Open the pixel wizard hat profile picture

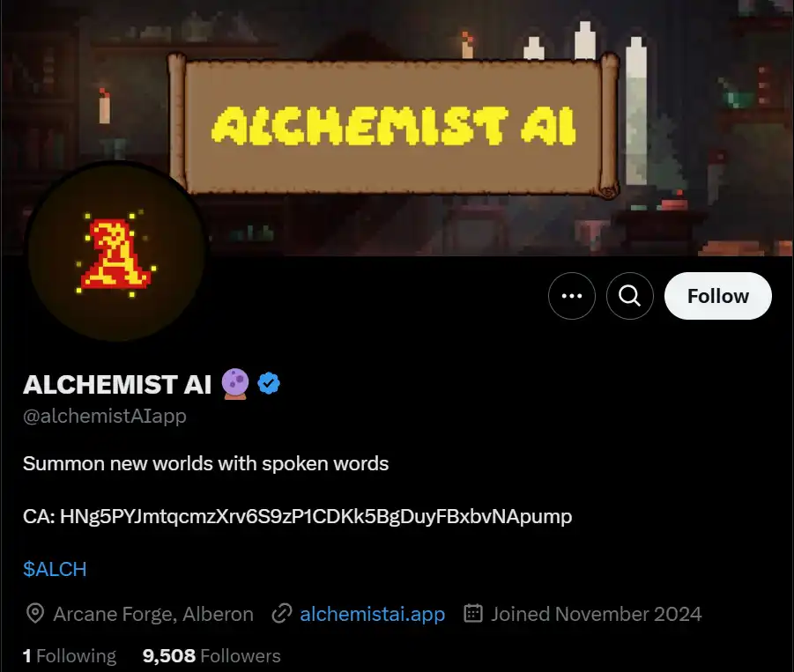[116, 252]
